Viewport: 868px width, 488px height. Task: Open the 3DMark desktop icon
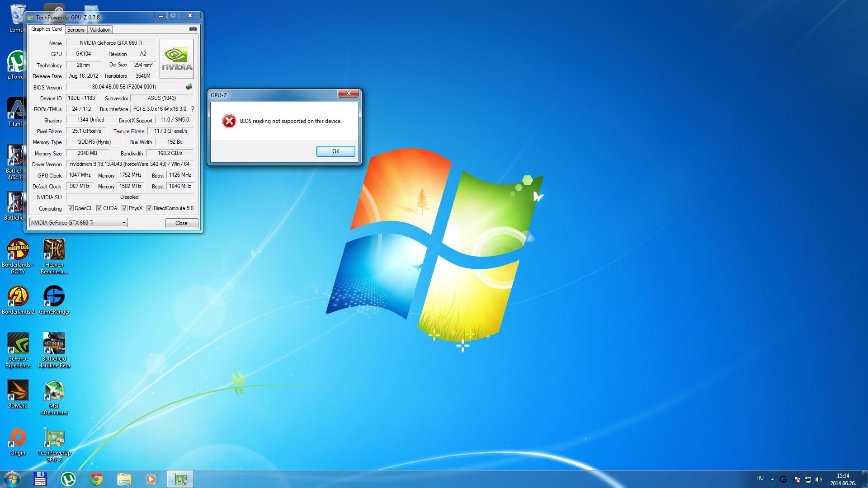tap(18, 394)
